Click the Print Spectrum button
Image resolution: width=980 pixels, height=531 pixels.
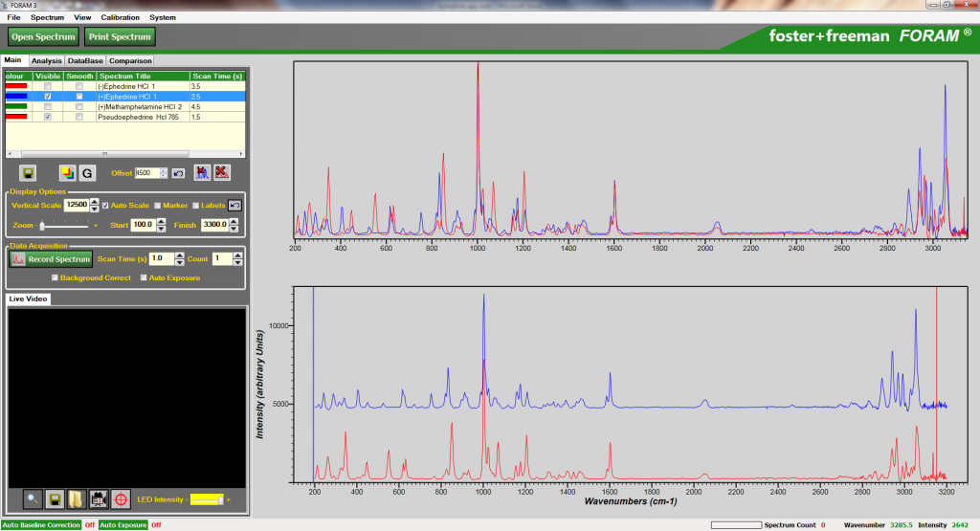(x=120, y=37)
